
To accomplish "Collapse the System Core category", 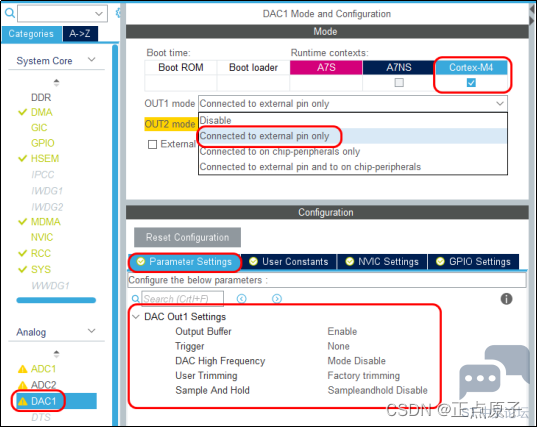I will [x=91, y=60].
